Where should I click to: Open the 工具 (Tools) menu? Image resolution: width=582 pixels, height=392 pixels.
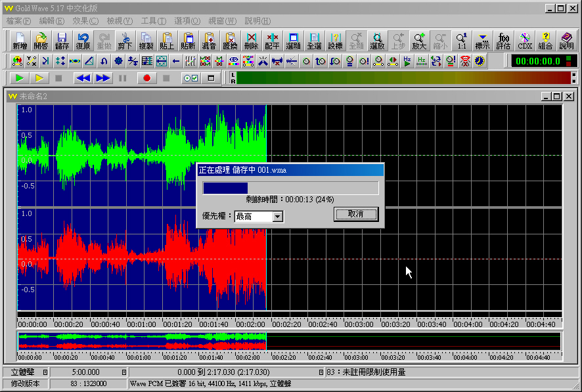152,21
